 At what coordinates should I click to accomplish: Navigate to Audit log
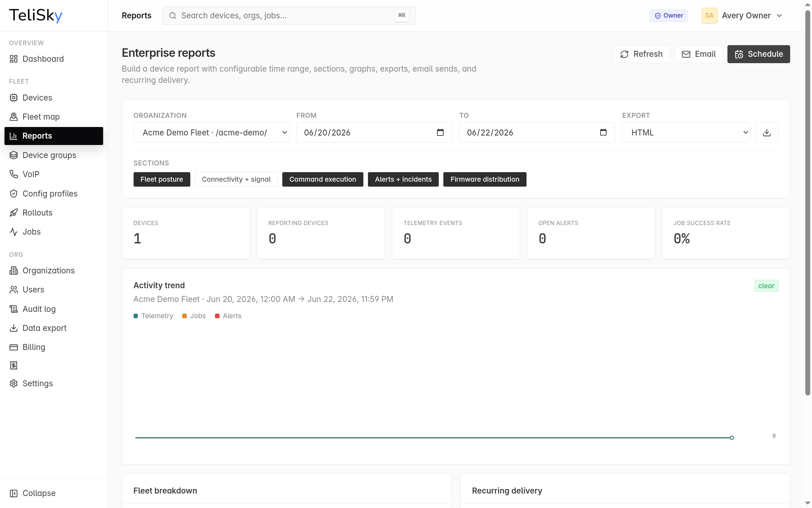pos(54,309)
